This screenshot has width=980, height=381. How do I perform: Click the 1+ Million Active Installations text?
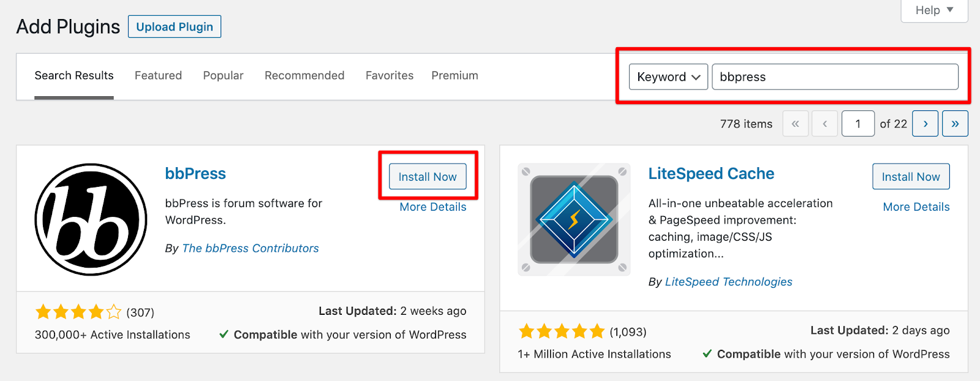click(x=594, y=354)
